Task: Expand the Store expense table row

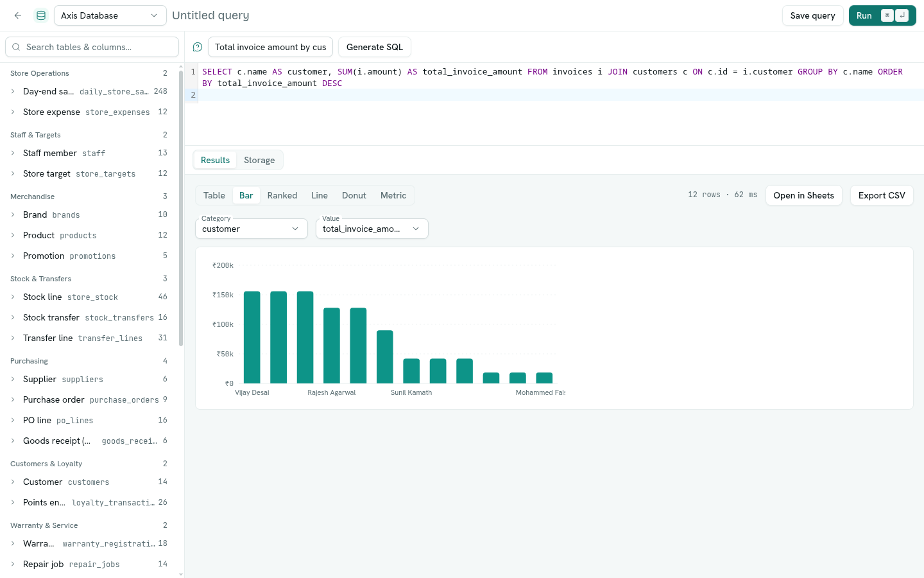Action: tap(89, 112)
